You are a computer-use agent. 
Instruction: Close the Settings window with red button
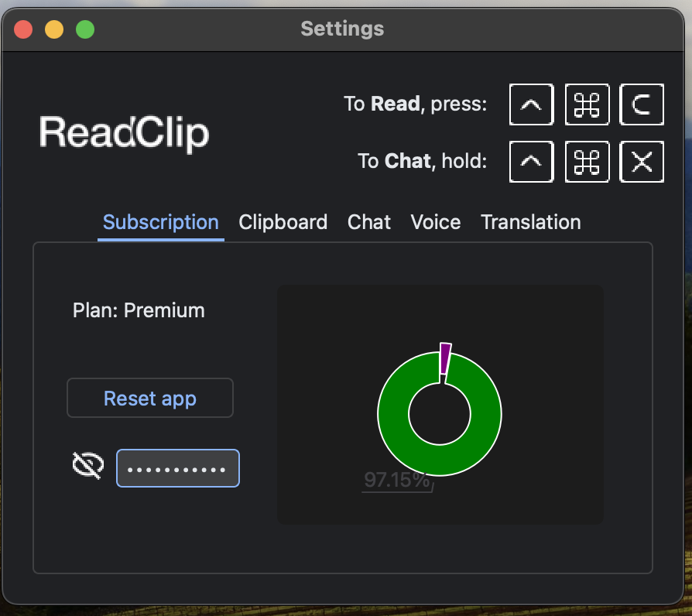pyautogui.click(x=23, y=29)
